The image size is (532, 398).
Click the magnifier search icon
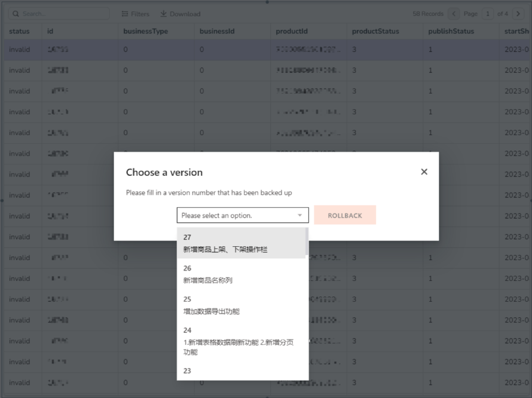pos(14,14)
